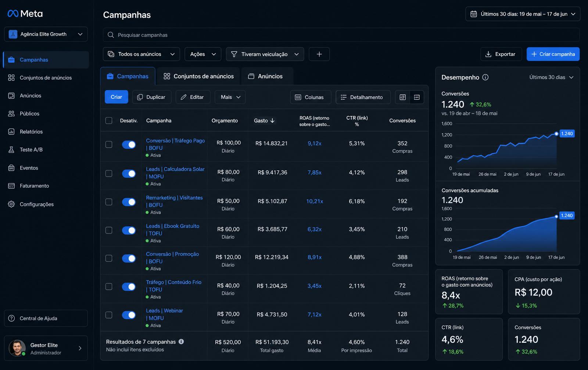Switch to the Anúncios tab
This screenshot has width=588, height=370.
tap(267, 76)
